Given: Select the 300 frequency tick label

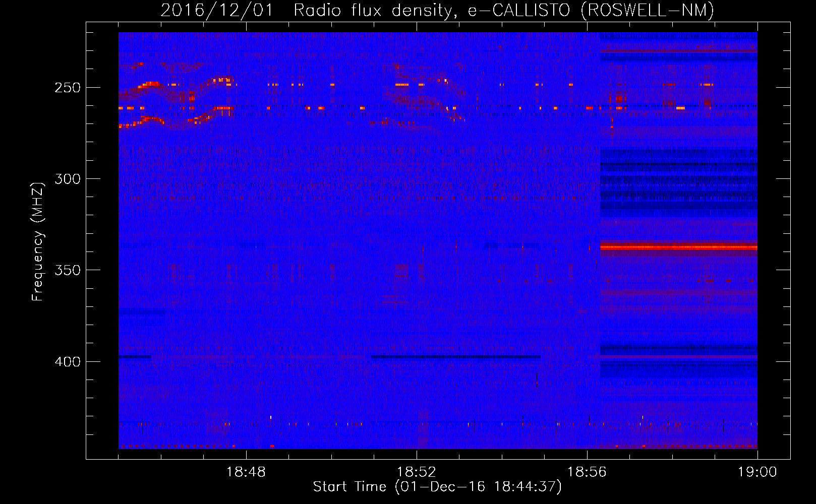Looking at the screenshot, I should click(x=68, y=179).
